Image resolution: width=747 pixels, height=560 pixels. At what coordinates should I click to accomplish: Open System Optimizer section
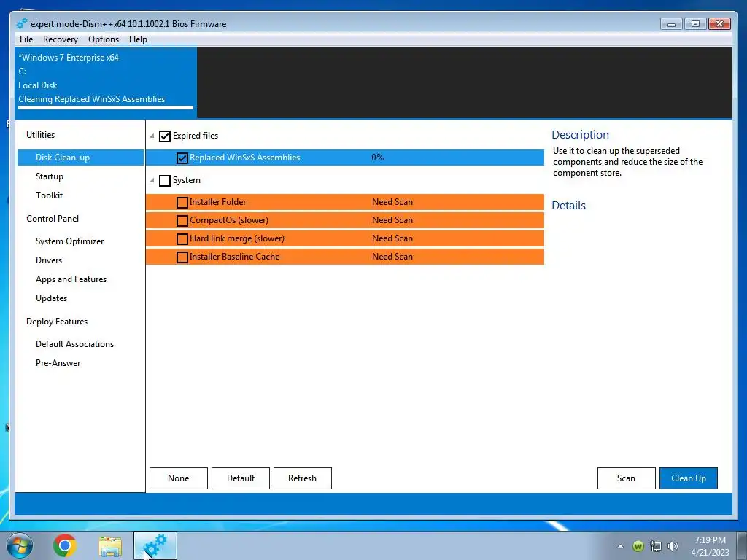pos(69,241)
